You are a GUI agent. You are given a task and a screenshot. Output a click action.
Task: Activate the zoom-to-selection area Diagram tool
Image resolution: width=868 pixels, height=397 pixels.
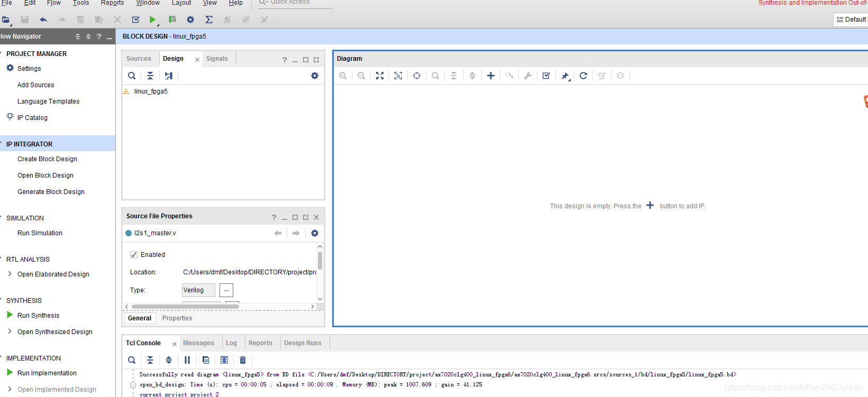(x=398, y=76)
